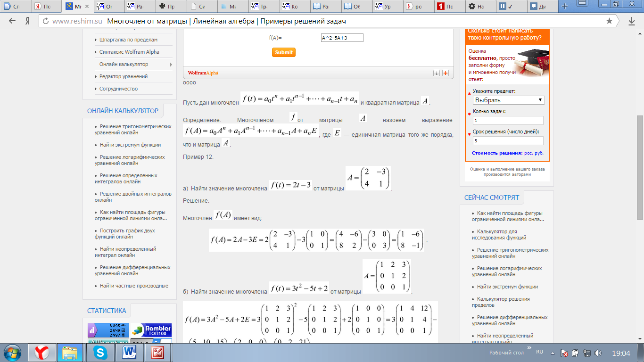Open 'Найти экстремум функции' in left sidebar
Viewport: 644px width, 362px height.
[x=130, y=145]
